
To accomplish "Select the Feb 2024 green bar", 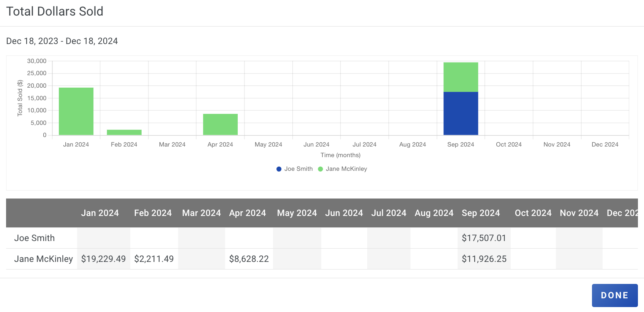I will 124,132.
